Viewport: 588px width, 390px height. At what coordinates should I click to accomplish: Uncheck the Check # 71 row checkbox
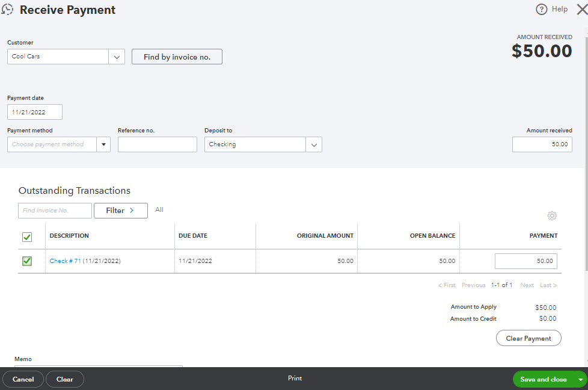tap(27, 261)
